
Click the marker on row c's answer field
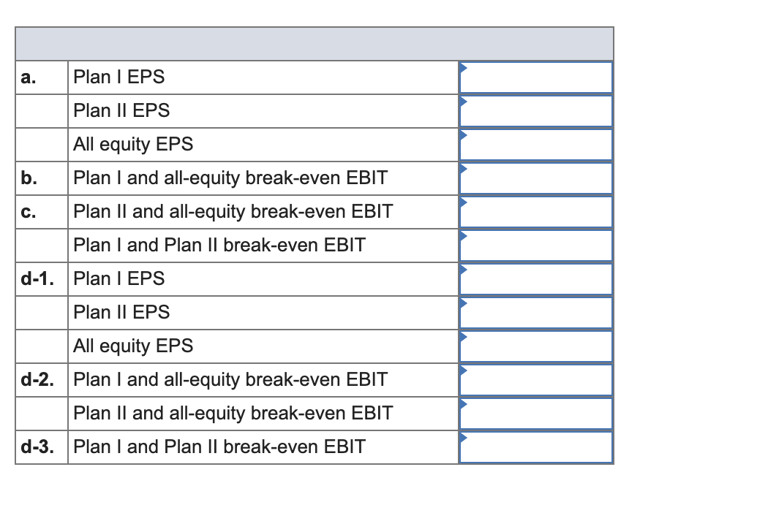point(462,202)
